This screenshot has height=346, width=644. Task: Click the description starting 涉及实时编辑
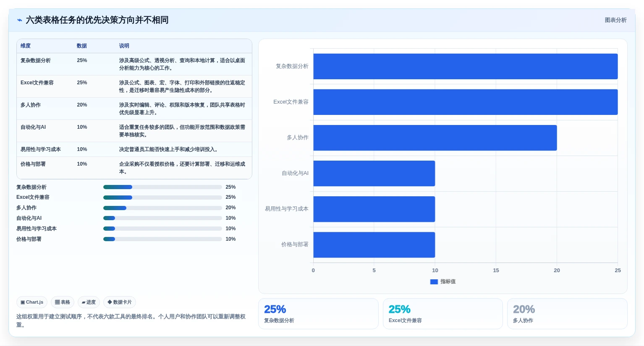point(182,109)
